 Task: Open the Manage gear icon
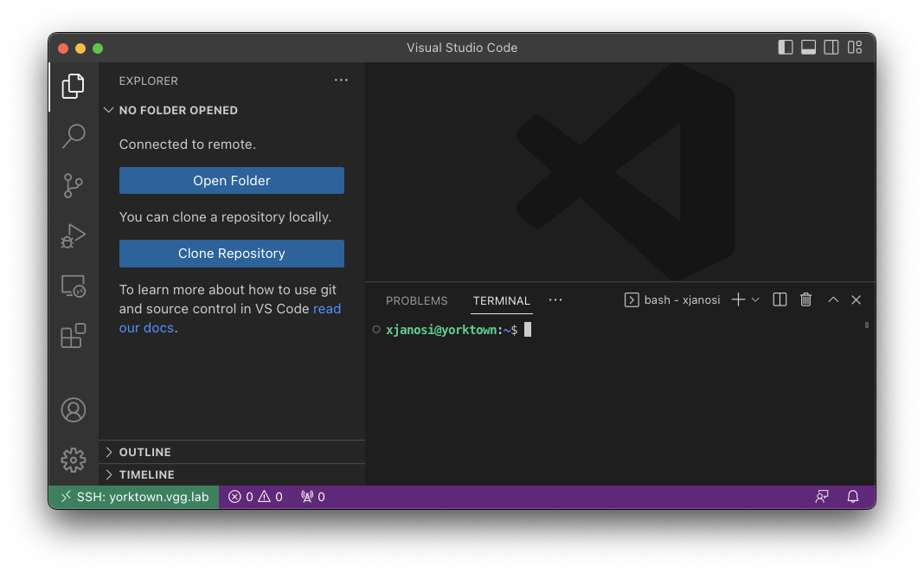pyautogui.click(x=73, y=460)
